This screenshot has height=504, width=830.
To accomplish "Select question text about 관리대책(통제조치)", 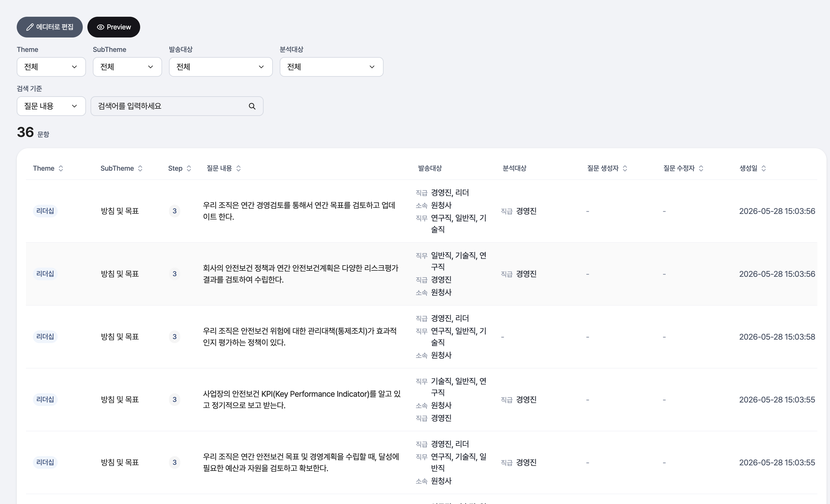I will (x=299, y=337).
